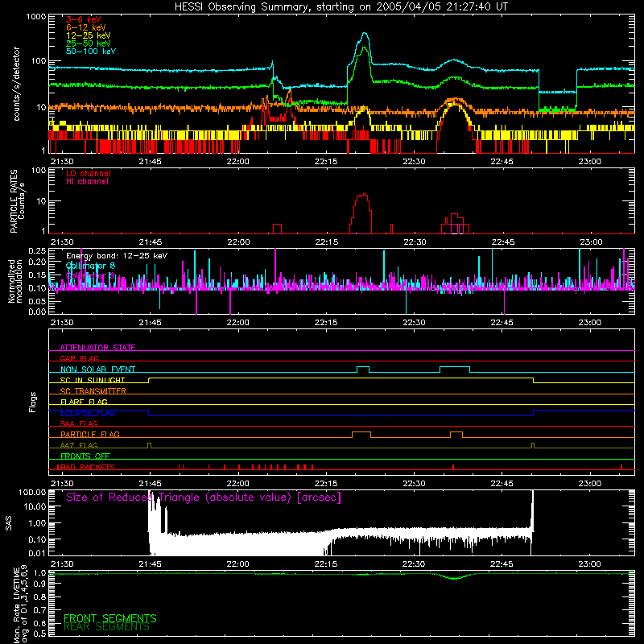
Task: Click the 'Normalized modulation' axis label
Action: [x=15, y=281]
